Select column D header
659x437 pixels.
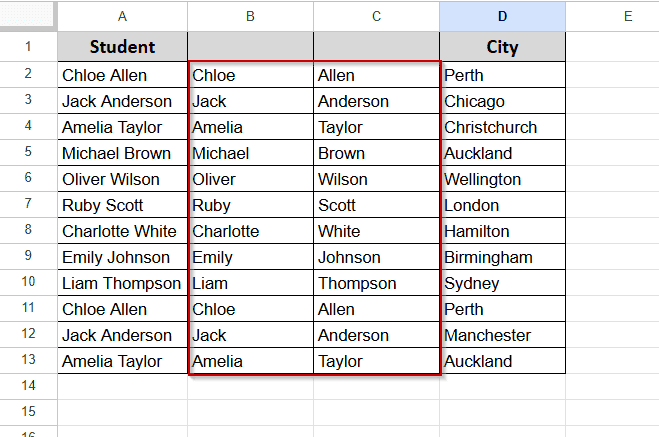[x=502, y=16]
